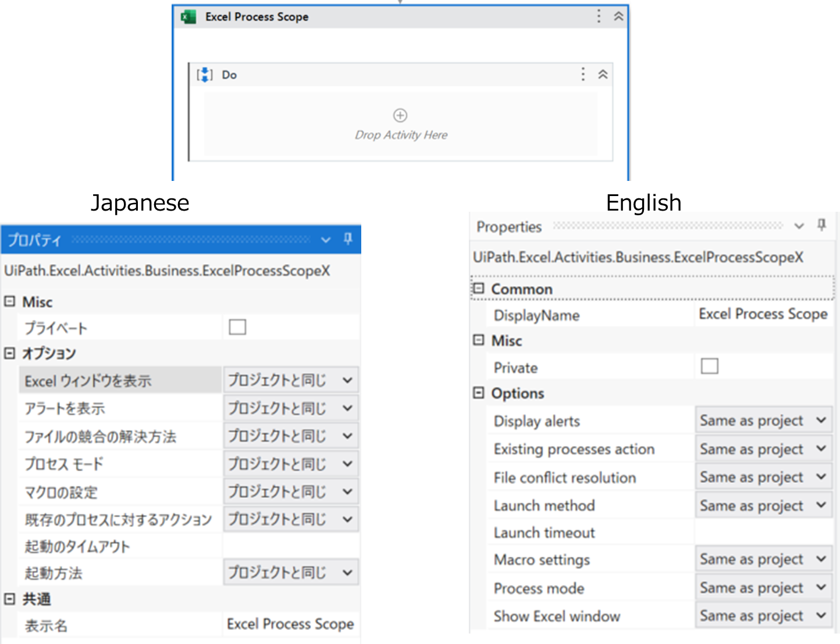
Task: Open Display alerts dropdown
Action: 763,420
